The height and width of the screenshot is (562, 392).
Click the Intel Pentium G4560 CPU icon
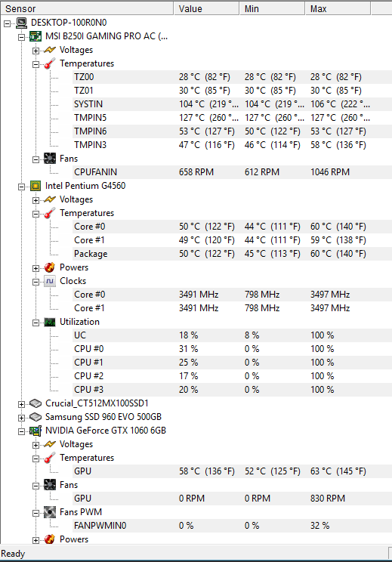point(35,186)
